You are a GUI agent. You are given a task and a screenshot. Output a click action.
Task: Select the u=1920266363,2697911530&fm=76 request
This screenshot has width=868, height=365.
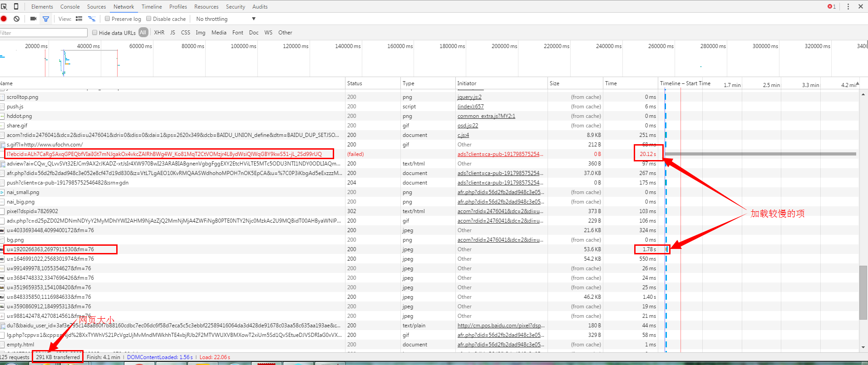[x=429, y=249]
